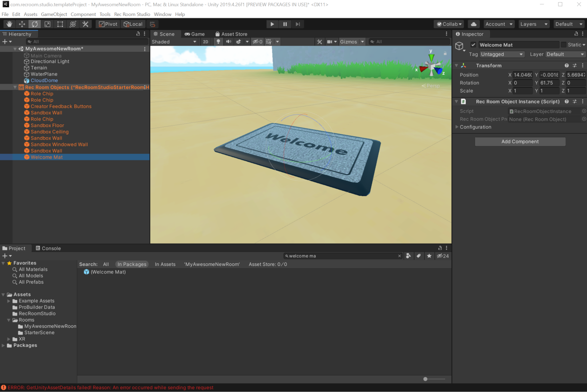Select the Scale tool icon

[47, 24]
